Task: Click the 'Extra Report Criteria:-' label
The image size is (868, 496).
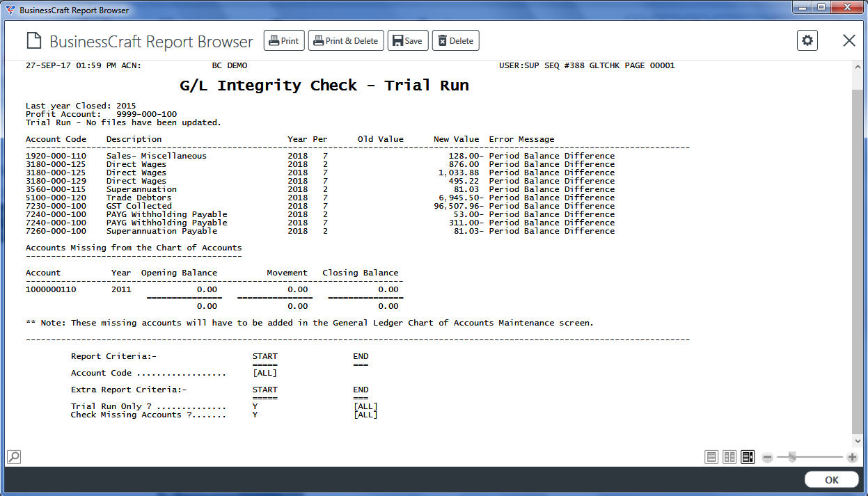Action: pos(129,390)
